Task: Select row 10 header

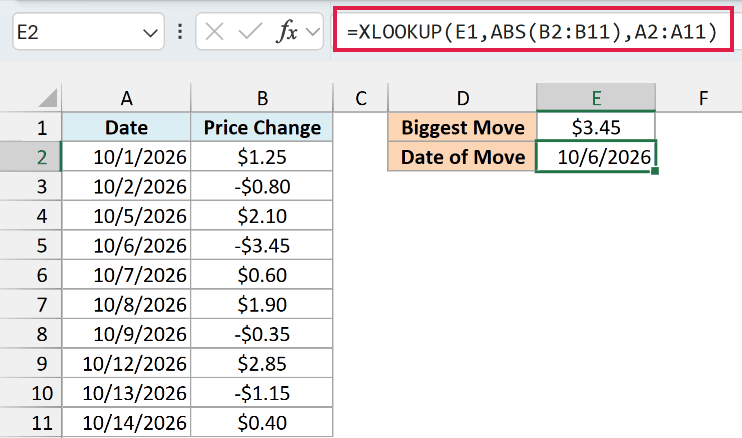Action: tap(31, 393)
